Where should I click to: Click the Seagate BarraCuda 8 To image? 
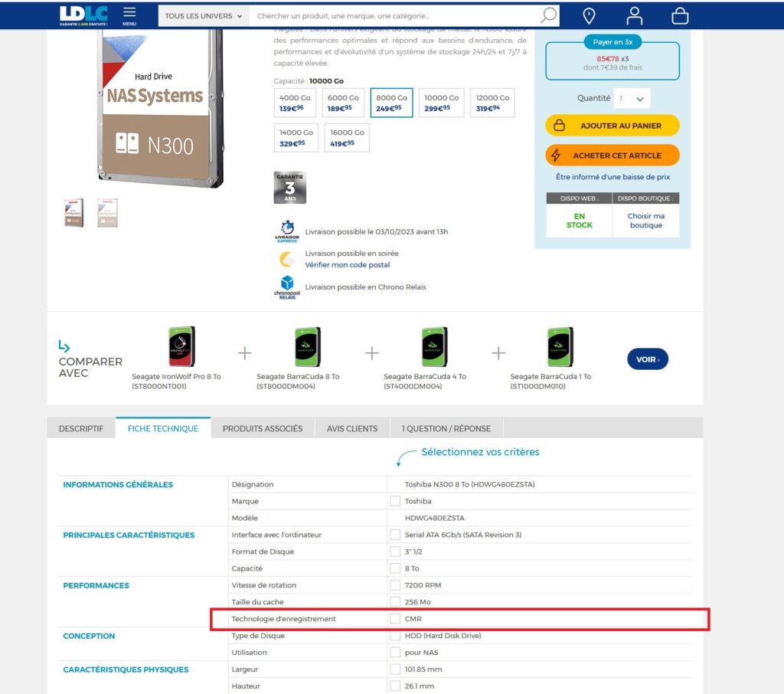[x=308, y=347]
